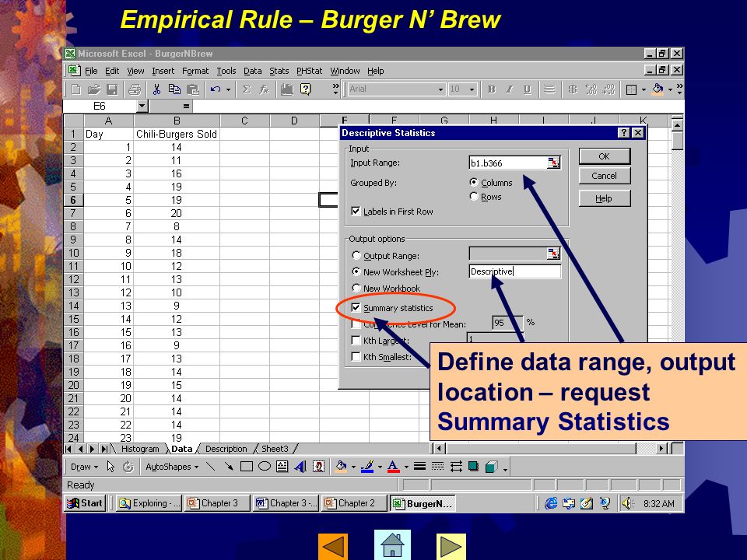This screenshot has height=560, width=747.
Task: Toggle the Kth Smallest checkbox
Action: pyautogui.click(x=356, y=356)
